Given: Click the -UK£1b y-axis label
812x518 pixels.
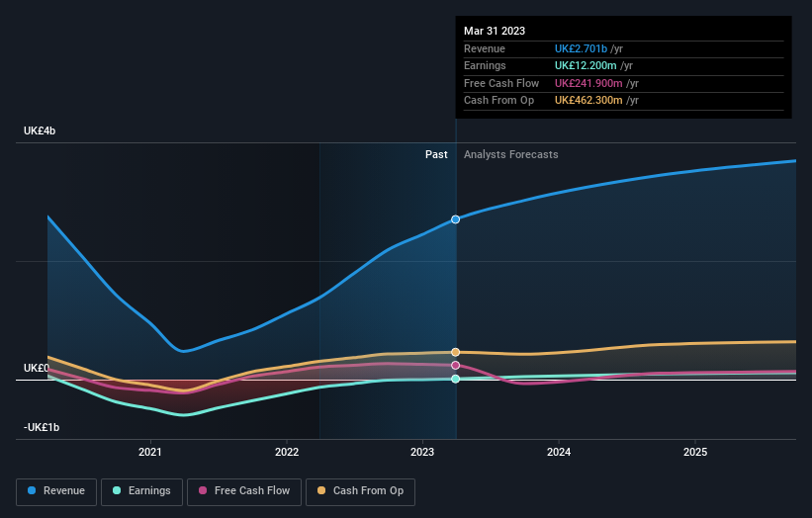Looking at the screenshot, I should 42,427.
